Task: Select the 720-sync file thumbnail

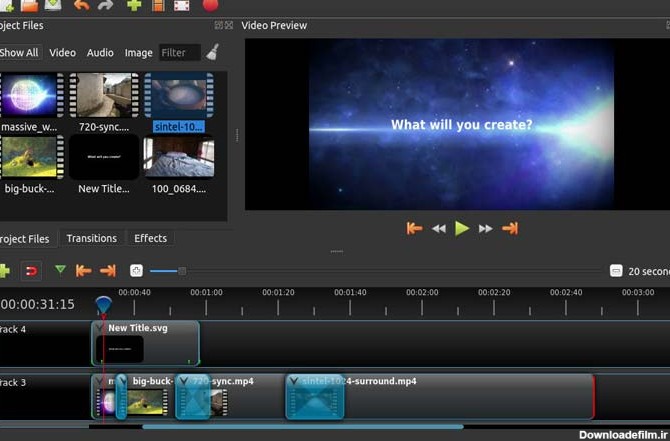Action: (104, 95)
